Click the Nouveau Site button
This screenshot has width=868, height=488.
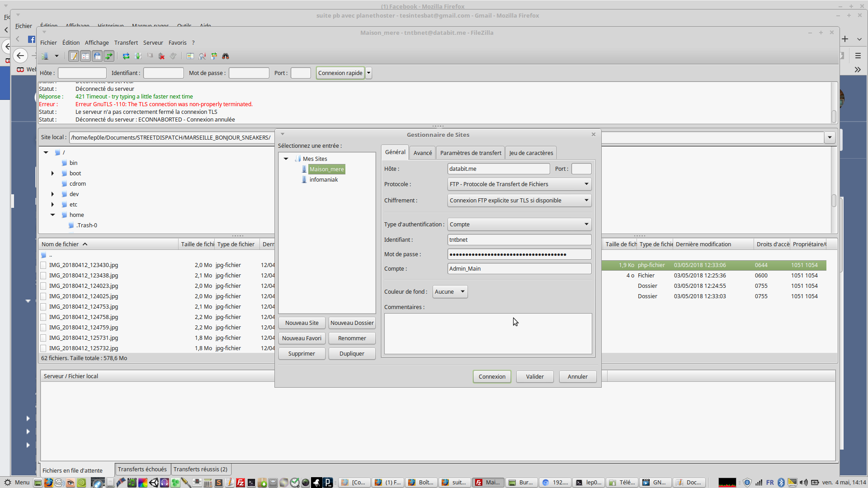tap(302, 323)
